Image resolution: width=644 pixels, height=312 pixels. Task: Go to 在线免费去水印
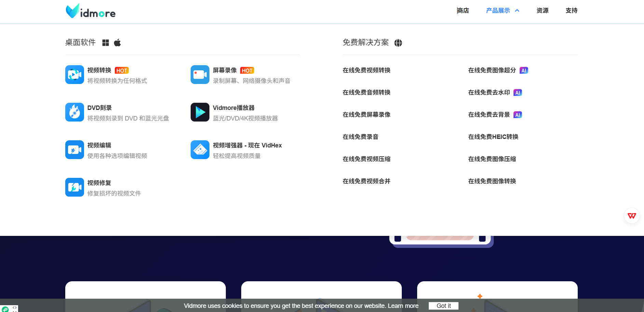[x=489, y=93]
